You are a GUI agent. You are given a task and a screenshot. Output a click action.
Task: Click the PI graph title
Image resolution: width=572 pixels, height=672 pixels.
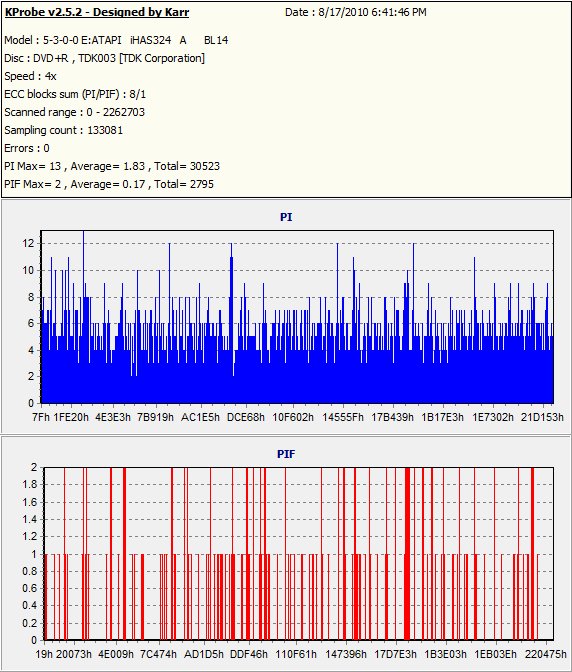(x=286, y=217)
